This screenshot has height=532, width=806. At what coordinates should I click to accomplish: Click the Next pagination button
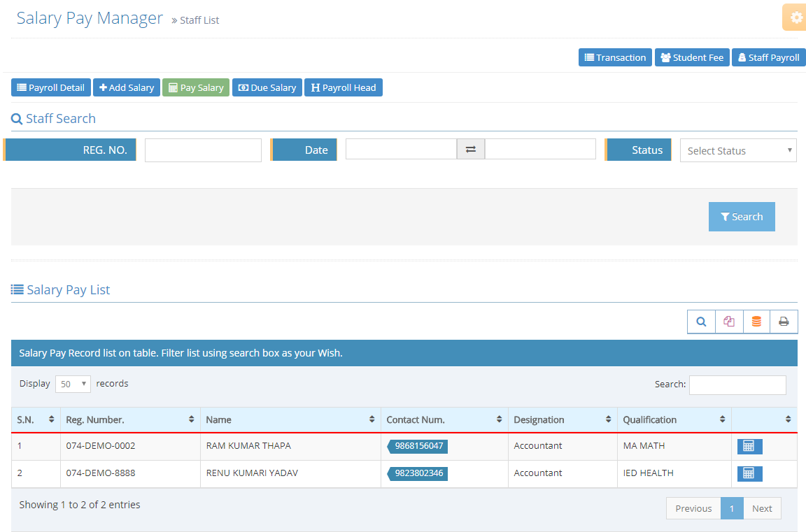pyautogui.click(x=762, y=508)
